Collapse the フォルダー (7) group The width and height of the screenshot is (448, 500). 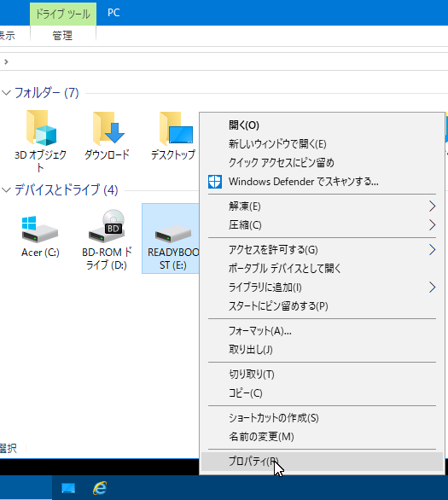click(6, 93)
